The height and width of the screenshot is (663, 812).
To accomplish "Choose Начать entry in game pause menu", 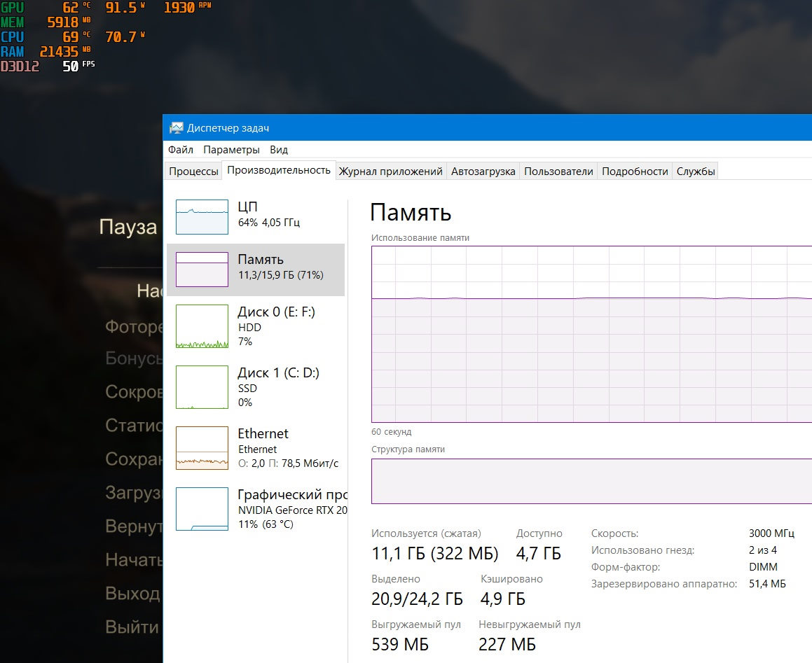I will (x=134, y=559).
